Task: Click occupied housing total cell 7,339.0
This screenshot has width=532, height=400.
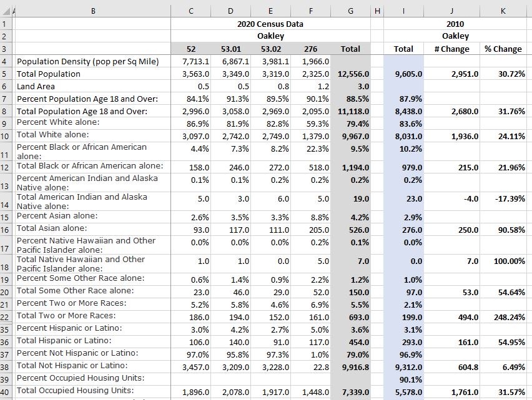Action: [350, 393]
